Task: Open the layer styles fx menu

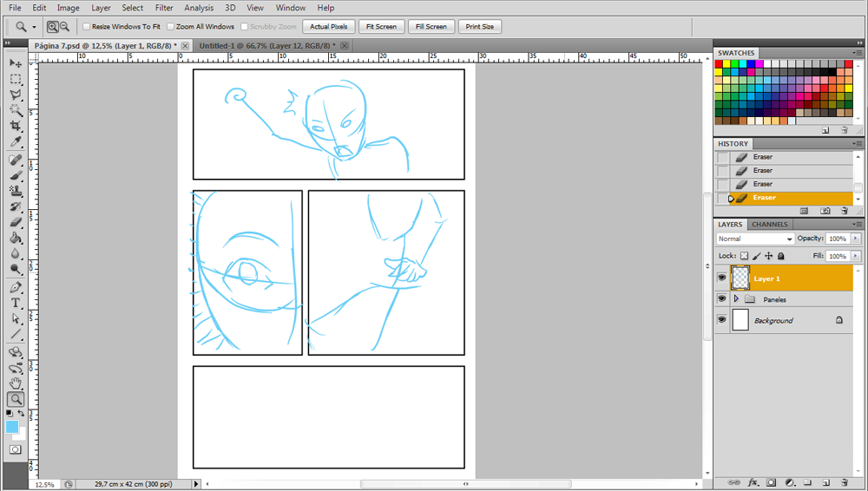Action: click(753, 481)
